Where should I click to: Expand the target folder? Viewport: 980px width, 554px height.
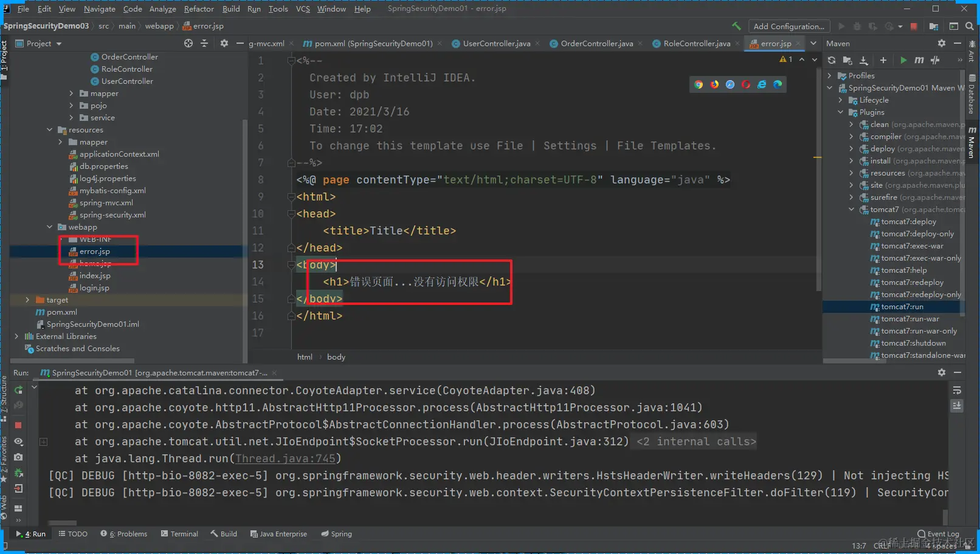point(27,299)
